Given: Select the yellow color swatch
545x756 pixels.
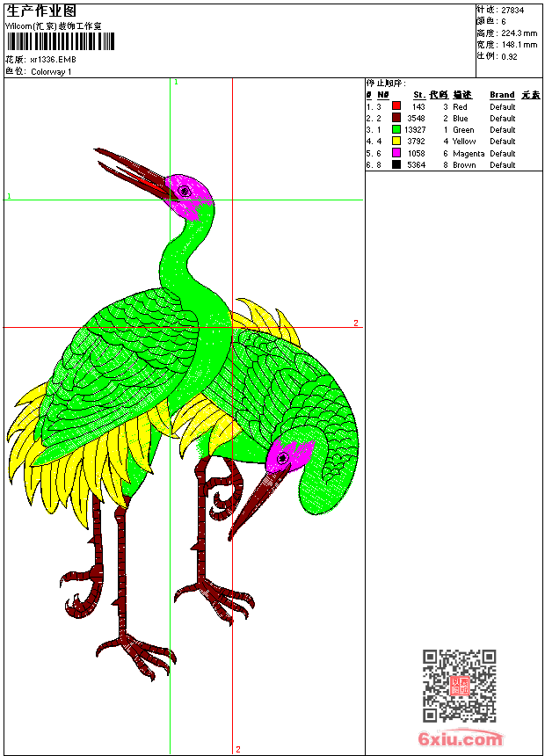Looking at the screenshot, I should (x=396, y=141).
